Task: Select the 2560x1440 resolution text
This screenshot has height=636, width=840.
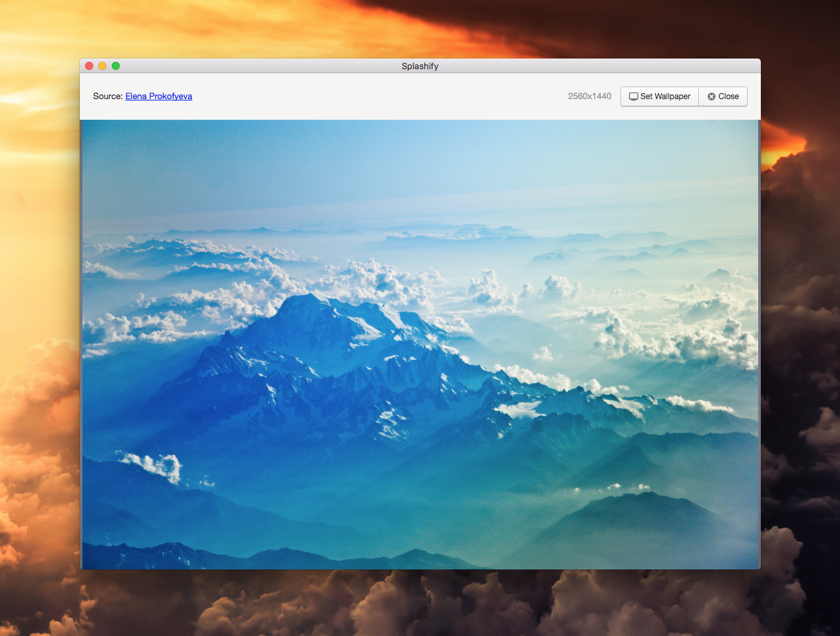Action: 589,96
